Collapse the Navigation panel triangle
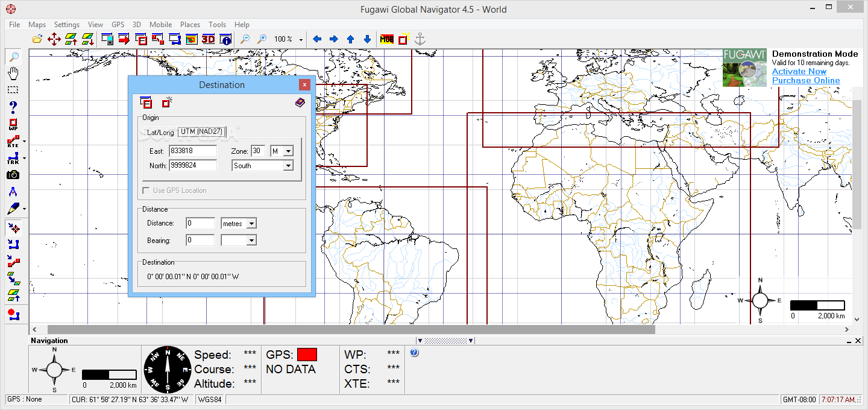 pyautogui.click(x=420, y=341)
